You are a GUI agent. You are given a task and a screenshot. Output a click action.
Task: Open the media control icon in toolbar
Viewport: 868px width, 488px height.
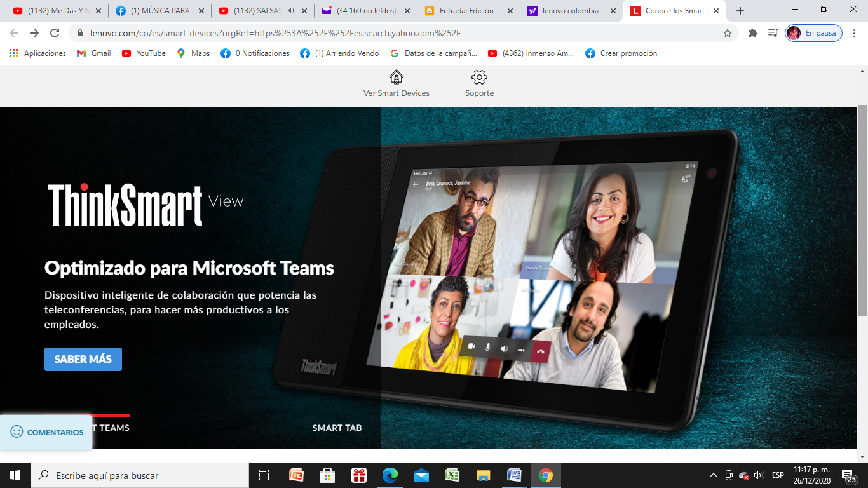coord(773,33)
